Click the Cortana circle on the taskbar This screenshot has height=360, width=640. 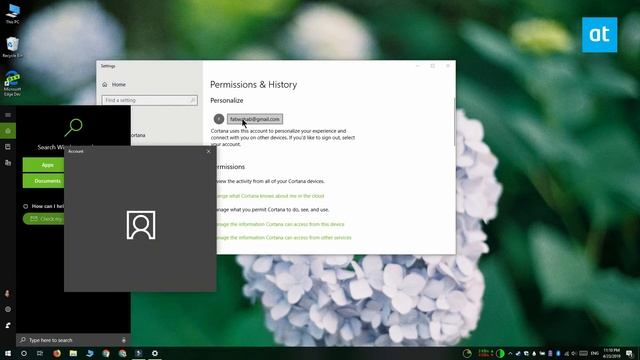tap(24, 353)
